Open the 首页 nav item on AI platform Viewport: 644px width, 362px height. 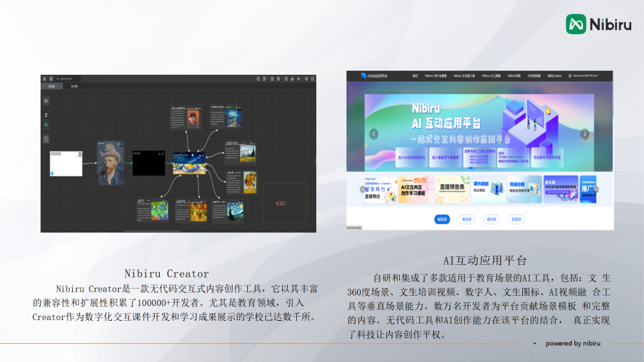pyautogui.click(x=415, y=75)
